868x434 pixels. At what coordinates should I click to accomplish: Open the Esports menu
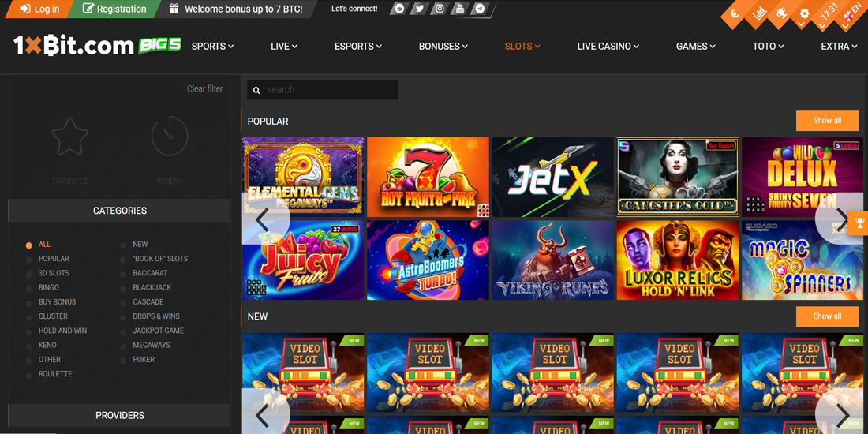[x=357, y=47]
